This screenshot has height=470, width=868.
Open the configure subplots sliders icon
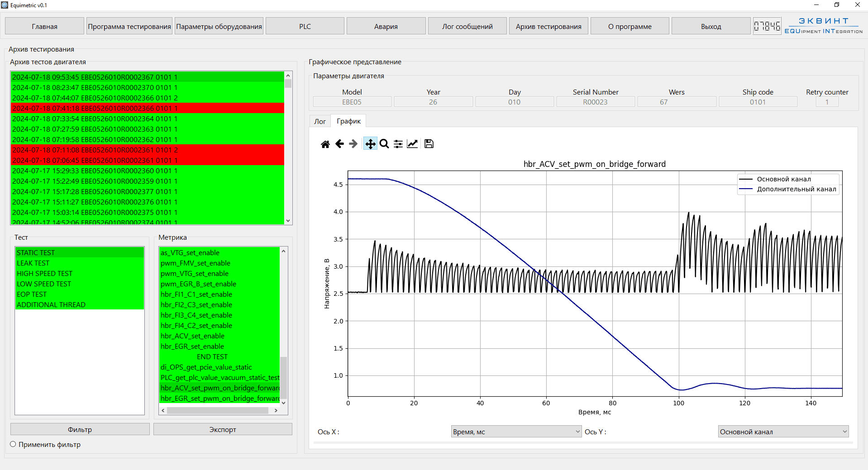[398, 144]
